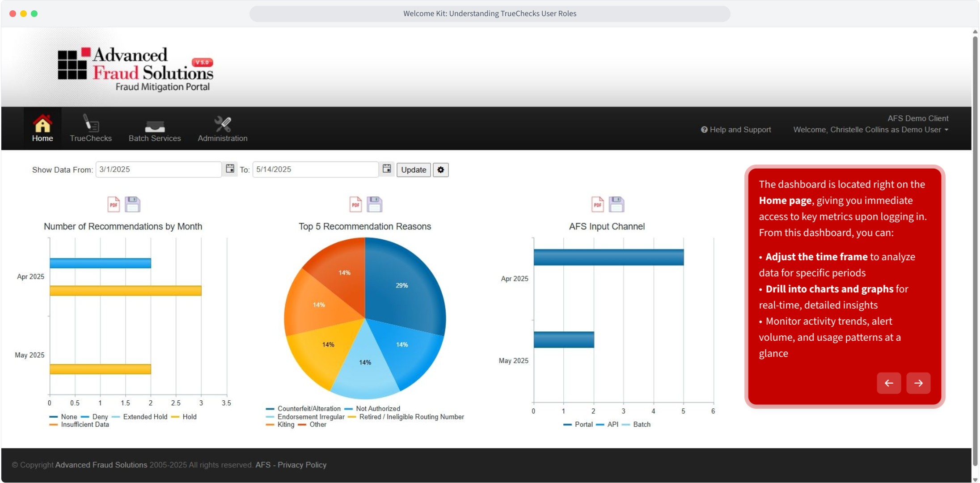Toggle the Retired / Ineligible Routing Number legend entry
Image resolution: width=980 pixels, height=483 pixels.
point(406,417)
